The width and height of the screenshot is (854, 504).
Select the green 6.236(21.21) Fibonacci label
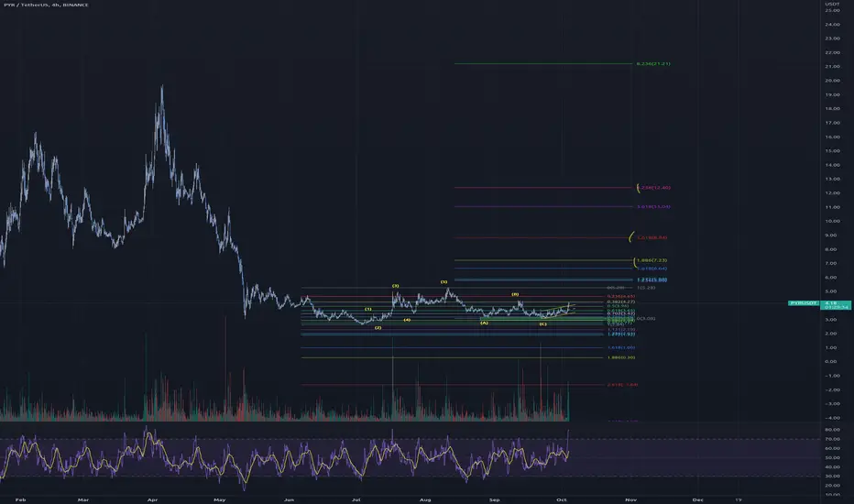[653, 64]
